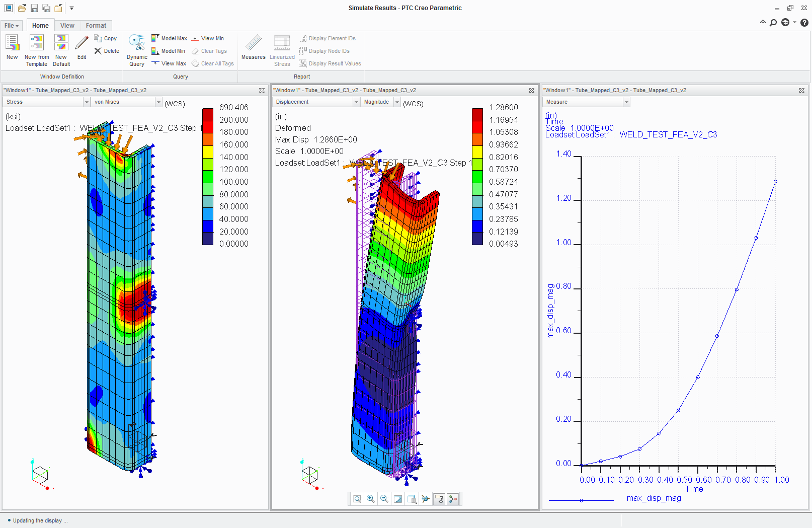The image size is (812, 528).
Task: Click Display Node IDs
Action: [324, 51]
